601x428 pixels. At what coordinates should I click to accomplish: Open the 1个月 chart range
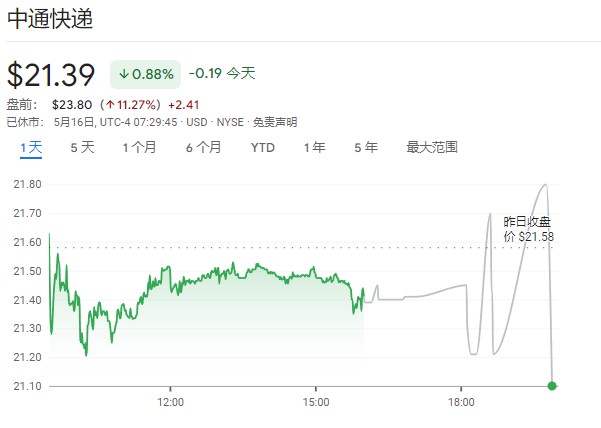(139, 147)
